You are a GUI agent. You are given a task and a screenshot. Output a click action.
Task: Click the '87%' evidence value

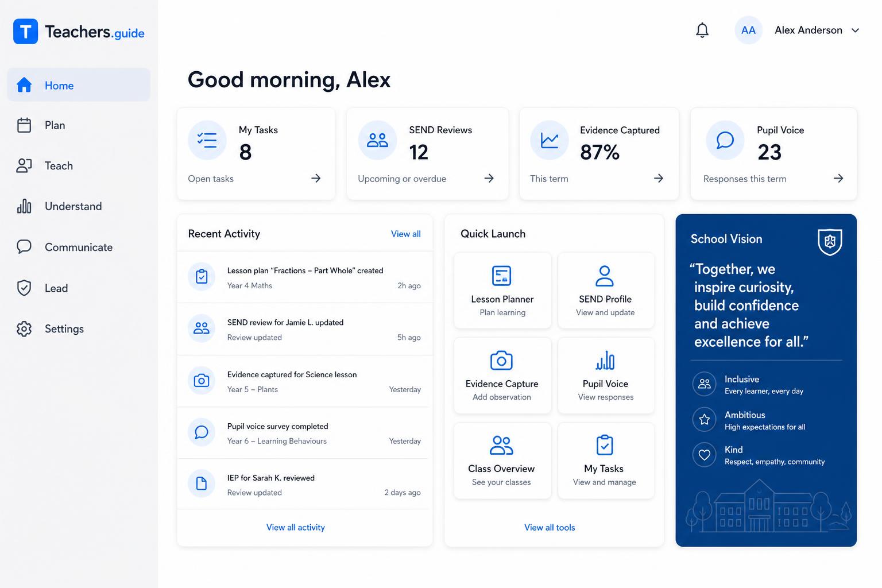click(x=599, y=152)
